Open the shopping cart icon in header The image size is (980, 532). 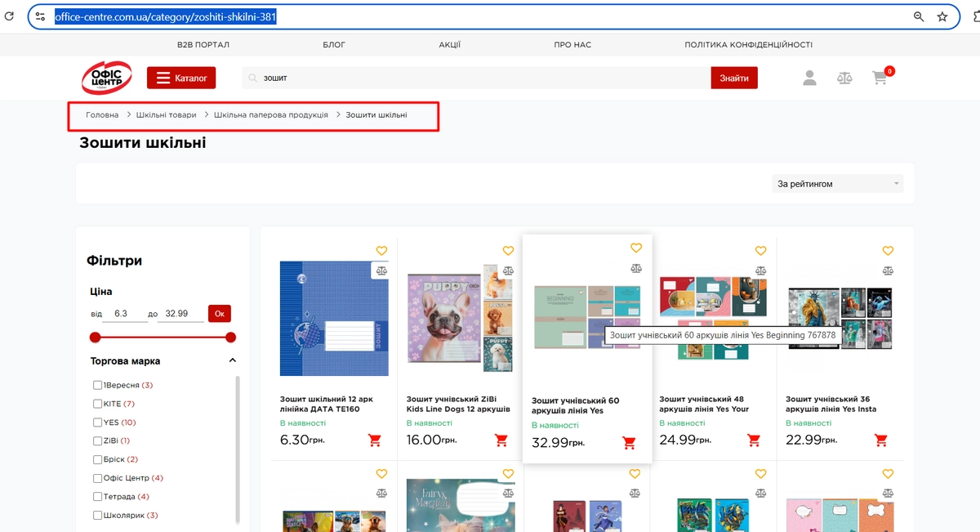pyautogui.click(x=880, y=78)
